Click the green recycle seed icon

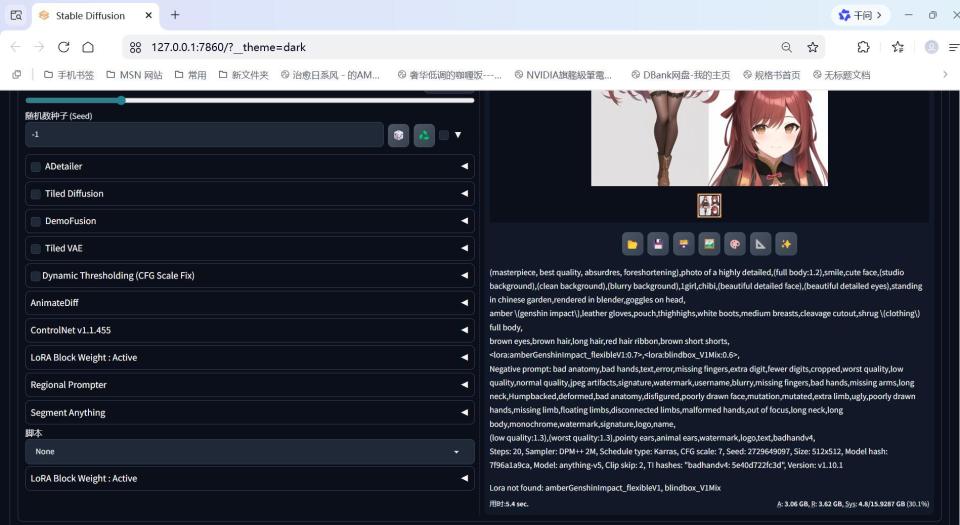pyautogui.click(x=424, y=135)
